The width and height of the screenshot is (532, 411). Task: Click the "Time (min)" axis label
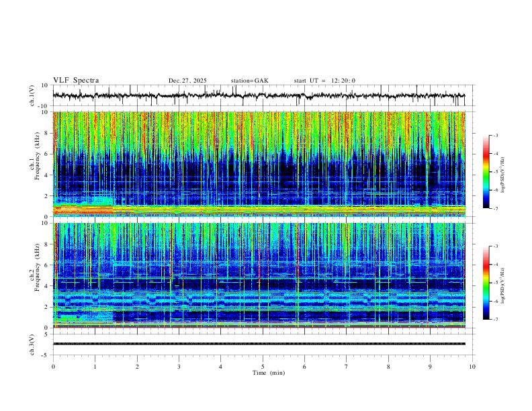point(269,373)
